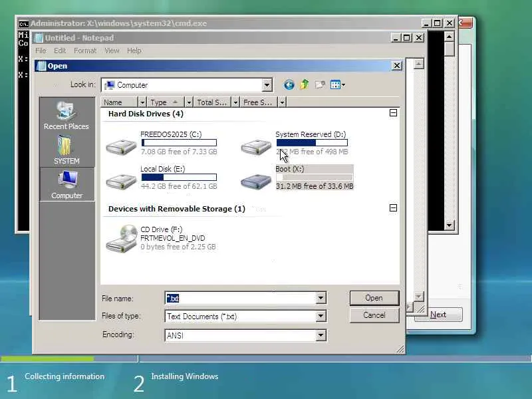Click Notepad scroll down arrow
Viewport: 532px width, 399px height.
click(419, 297)
